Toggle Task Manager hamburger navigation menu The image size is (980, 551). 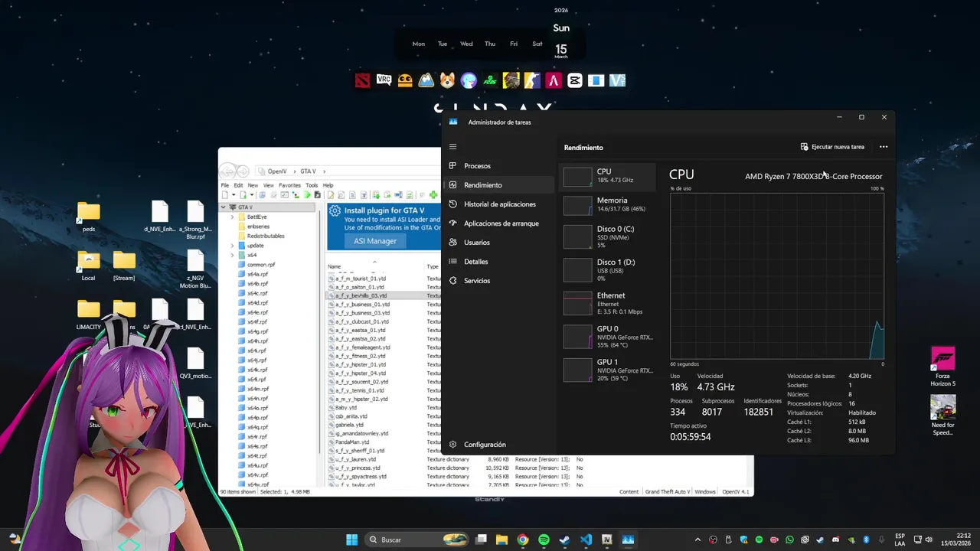452,147
